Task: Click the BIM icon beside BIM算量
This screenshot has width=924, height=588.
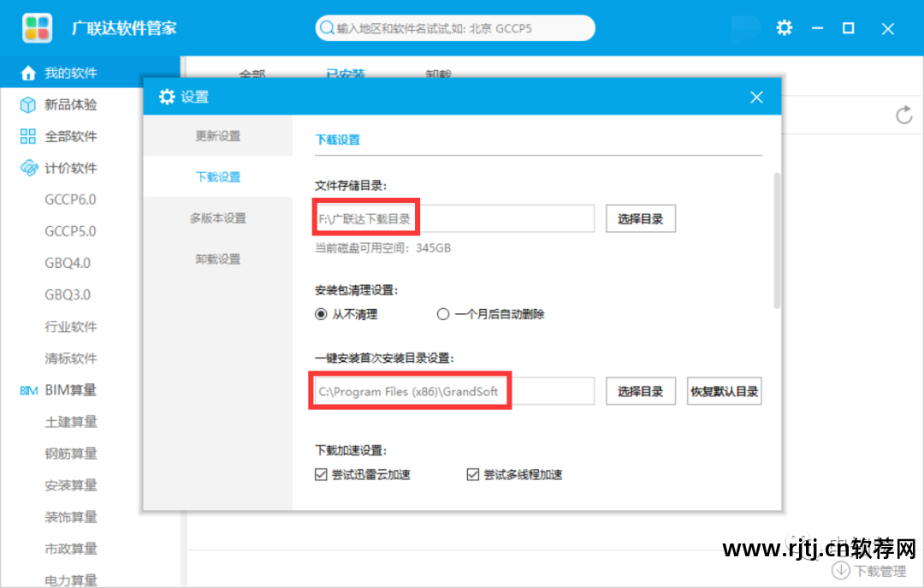Action: point(29,390)
